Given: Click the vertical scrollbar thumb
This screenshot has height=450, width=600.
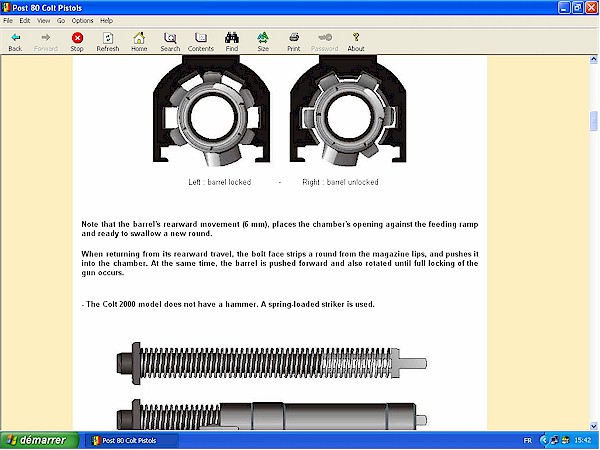Looking at the screenshot, I should point(593,121).
